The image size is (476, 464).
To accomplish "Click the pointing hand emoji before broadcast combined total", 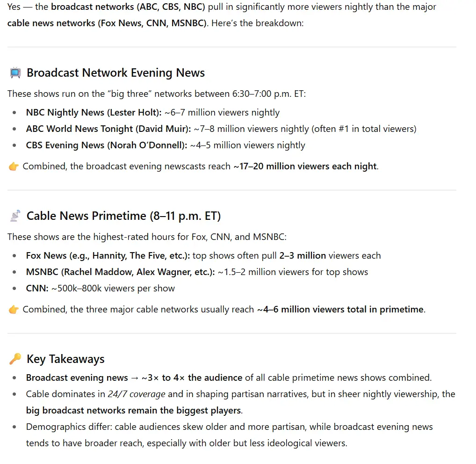I will (14, 167).
